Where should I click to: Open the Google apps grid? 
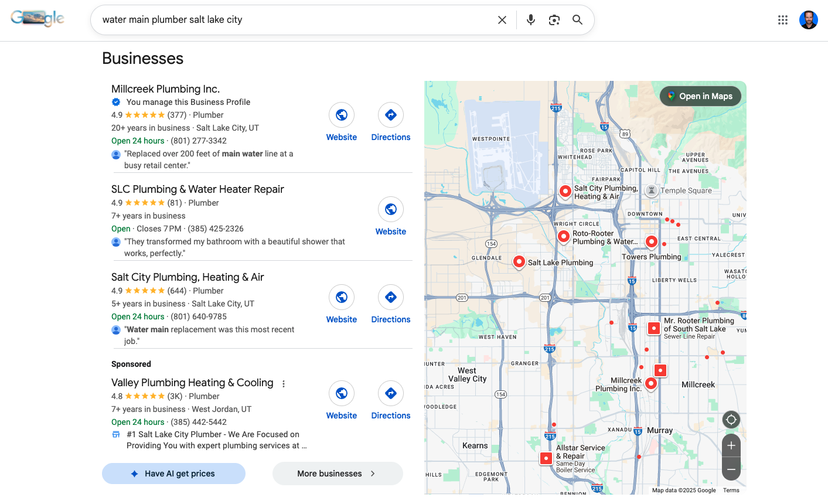click(x=782, y=19)
